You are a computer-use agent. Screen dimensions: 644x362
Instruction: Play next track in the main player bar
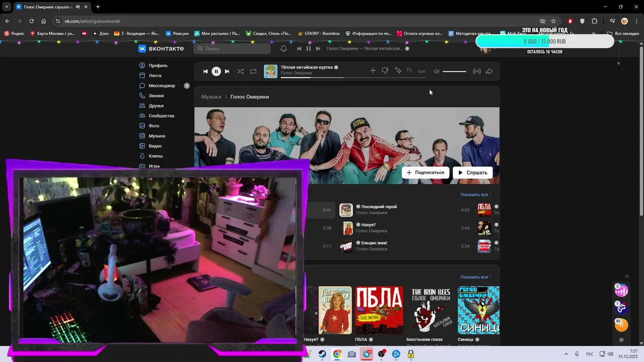[227, 71]
